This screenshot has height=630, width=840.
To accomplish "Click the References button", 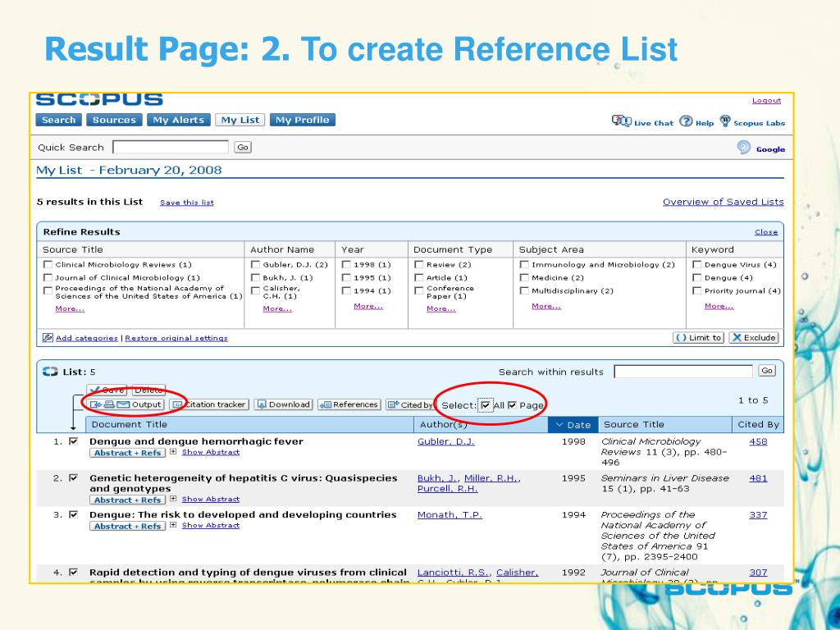I will tap(349, 404).
